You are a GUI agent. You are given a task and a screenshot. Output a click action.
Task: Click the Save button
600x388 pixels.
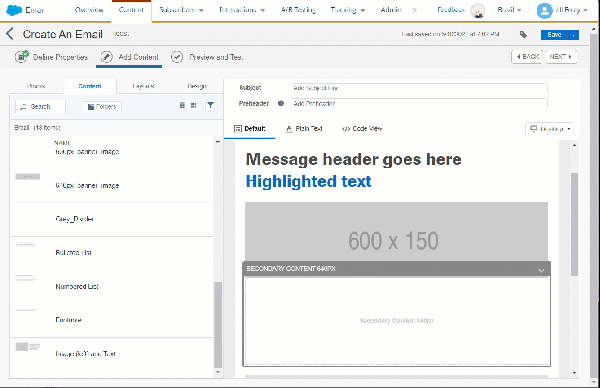(x=554, y=35)
